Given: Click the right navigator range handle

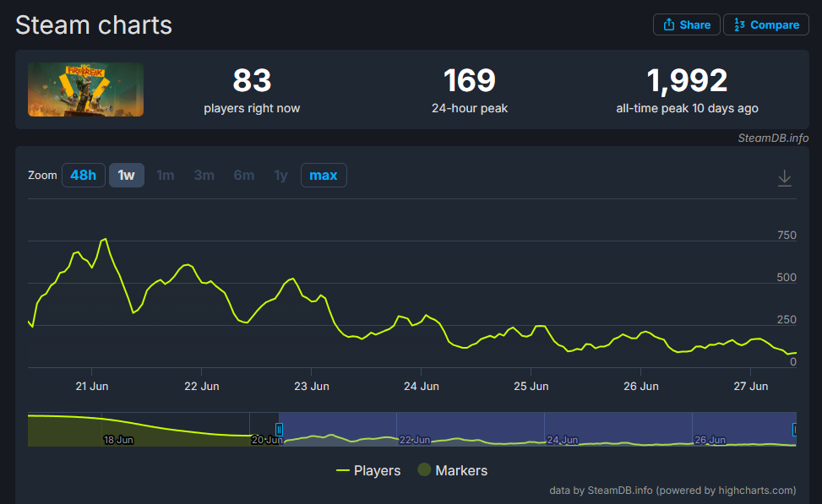Looking at the screenshot, I should [x=795, y=430].
